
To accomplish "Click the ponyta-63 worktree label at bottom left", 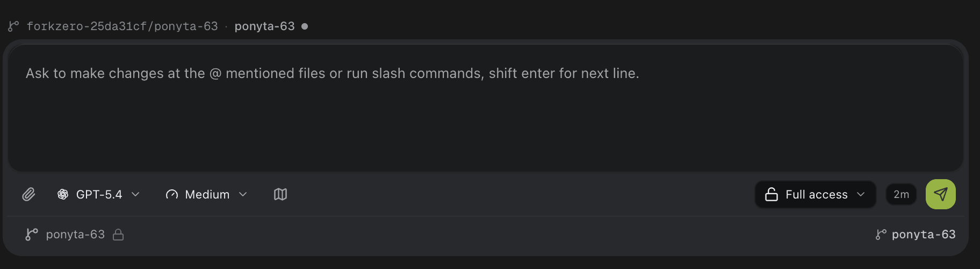I will click(x=75, y=235).
